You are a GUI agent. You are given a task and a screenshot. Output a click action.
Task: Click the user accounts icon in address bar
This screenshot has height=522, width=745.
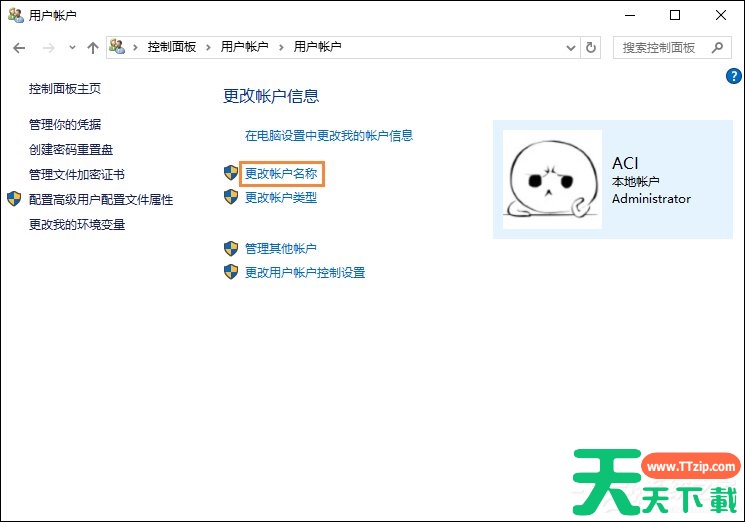(119, 47)
